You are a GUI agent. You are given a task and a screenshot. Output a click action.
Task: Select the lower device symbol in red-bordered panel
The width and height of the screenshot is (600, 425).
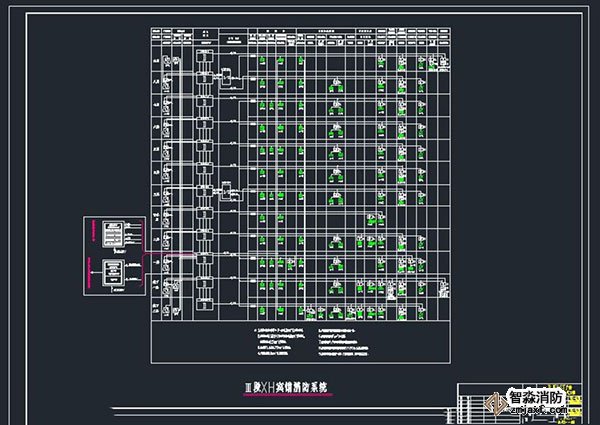click(x=112, y=271)
